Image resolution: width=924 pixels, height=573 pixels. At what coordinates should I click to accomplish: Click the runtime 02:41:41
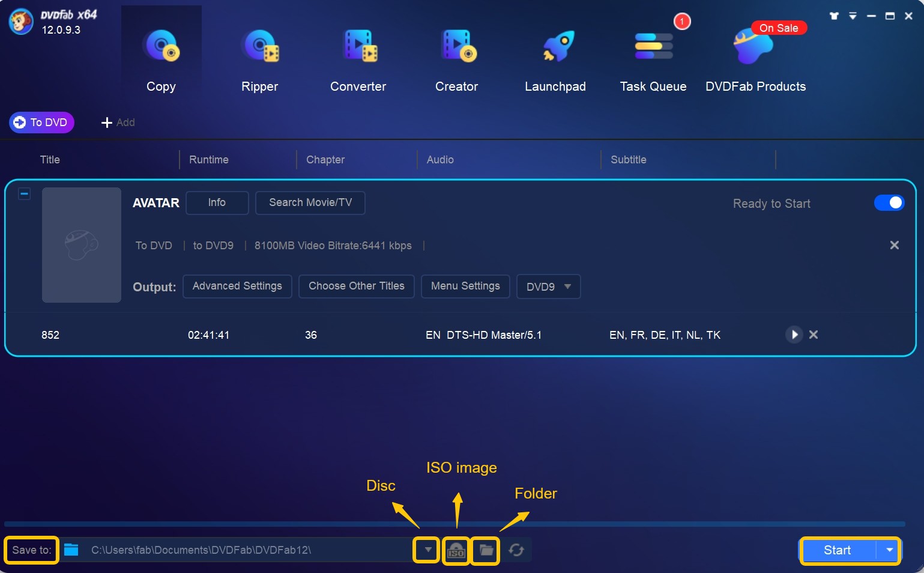(x=209, y=335)
